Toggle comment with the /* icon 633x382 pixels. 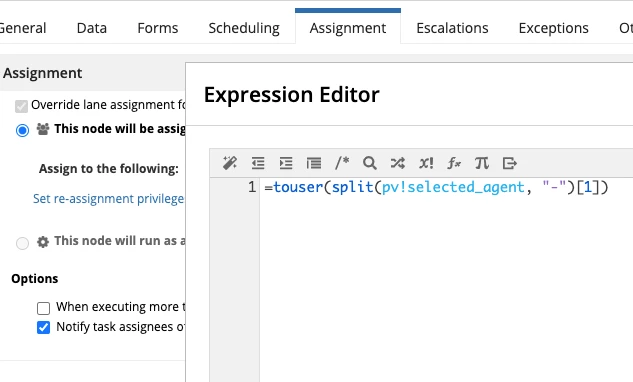(342, 163)
